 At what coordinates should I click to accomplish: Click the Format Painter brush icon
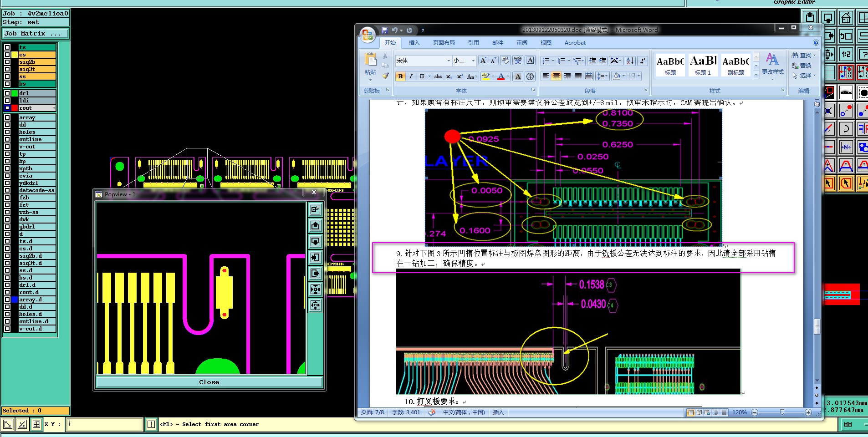385,76
